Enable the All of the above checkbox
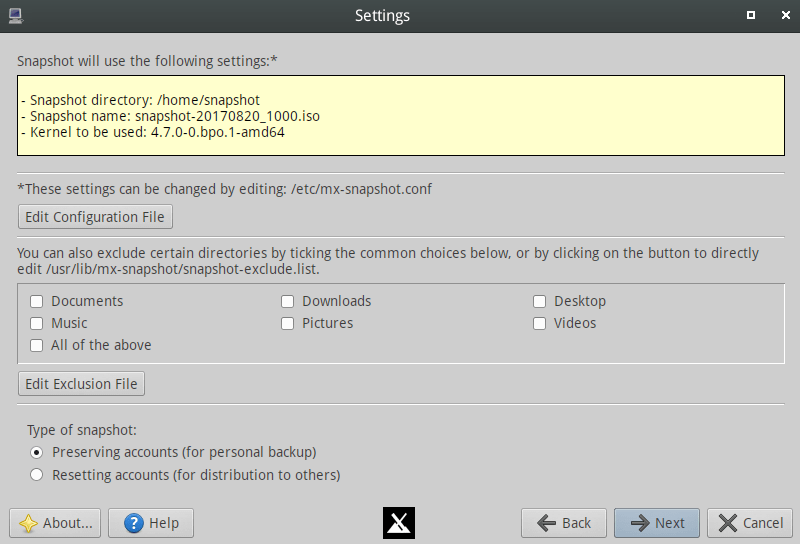800x544 pixels. coord(36,345)
